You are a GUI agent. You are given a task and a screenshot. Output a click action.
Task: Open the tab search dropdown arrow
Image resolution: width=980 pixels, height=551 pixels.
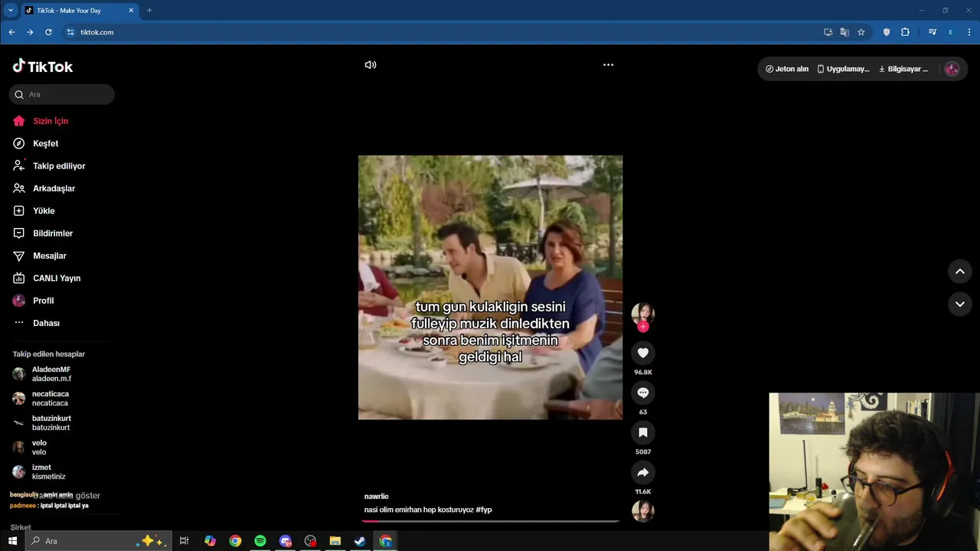(x=11, y=10)
